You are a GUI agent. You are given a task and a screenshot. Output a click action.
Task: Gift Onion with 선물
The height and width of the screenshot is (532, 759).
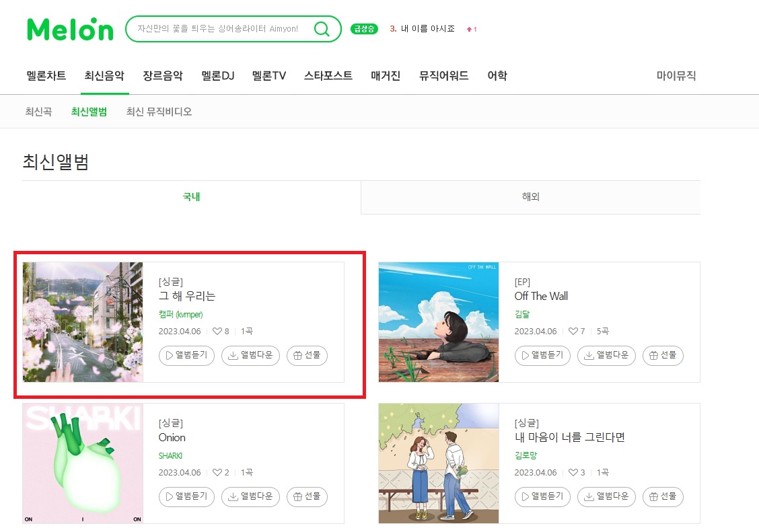click(x=307, y=497)
